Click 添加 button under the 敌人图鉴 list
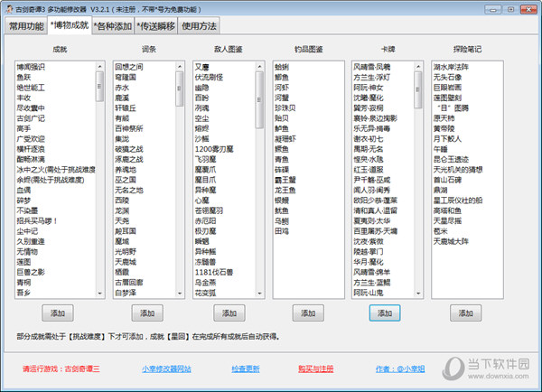 point(229,313)
